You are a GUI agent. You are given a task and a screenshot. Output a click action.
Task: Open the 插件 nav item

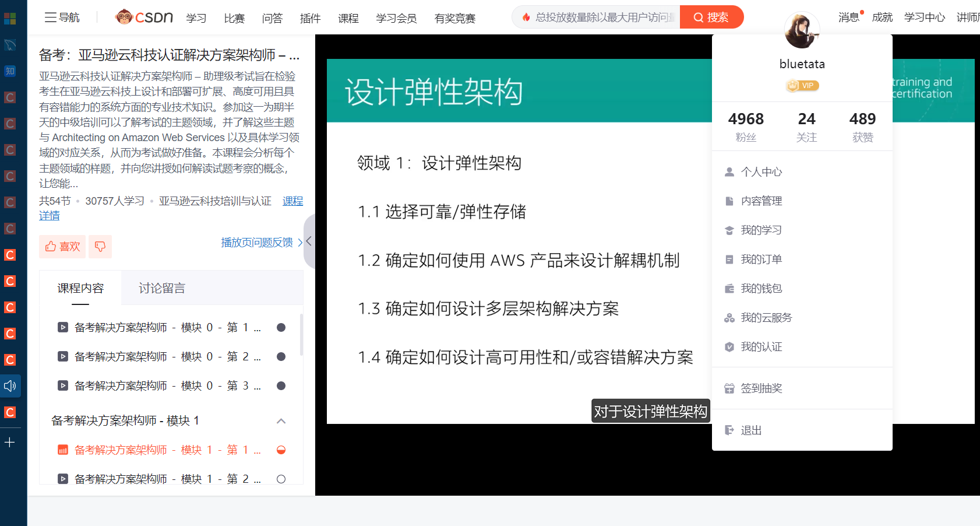[x=310, y=18]
